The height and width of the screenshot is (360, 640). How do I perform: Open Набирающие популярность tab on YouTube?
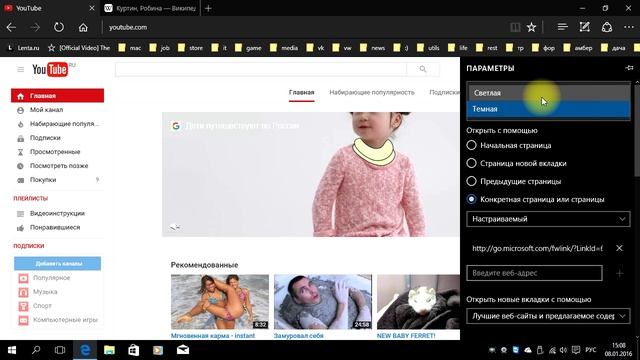click(x=372, y=93)
